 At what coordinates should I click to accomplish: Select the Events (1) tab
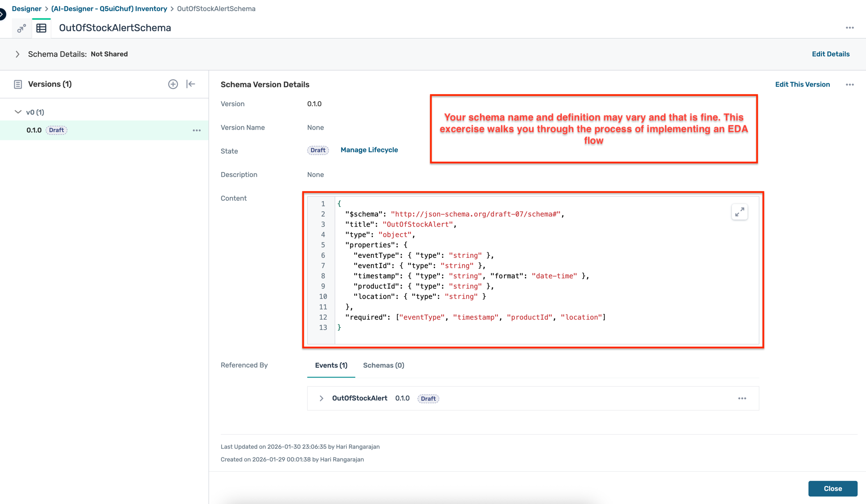coord(331,365)
